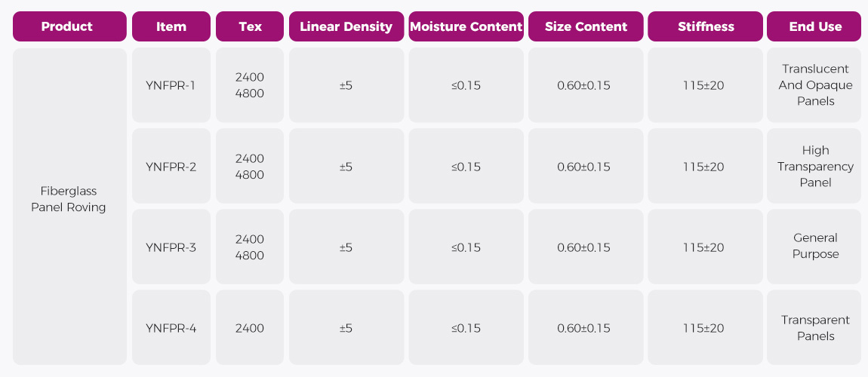Click Translucent And Opaque Panels cell

point(815,85)
